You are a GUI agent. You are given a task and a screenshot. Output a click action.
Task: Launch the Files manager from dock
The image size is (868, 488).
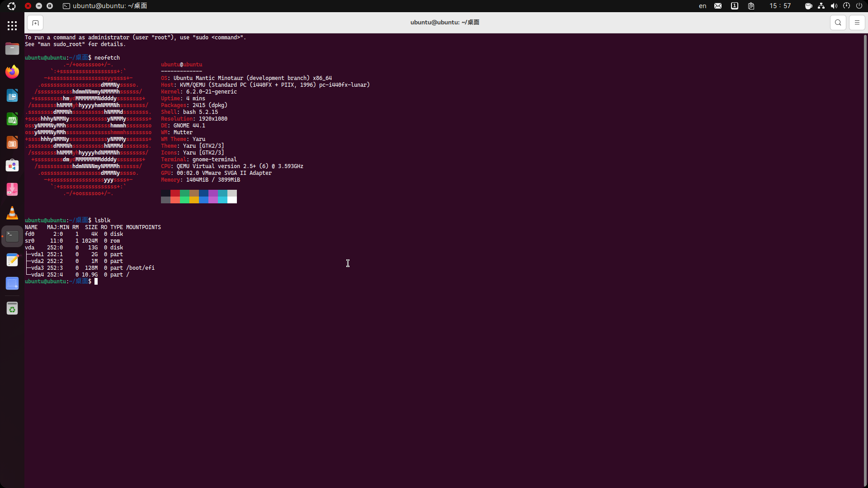coord(12,48)
